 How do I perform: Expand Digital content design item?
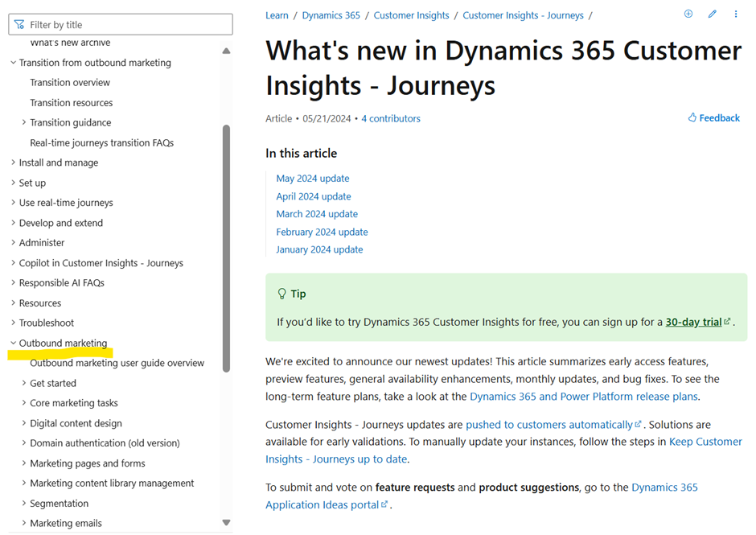[x=23, y=423]
